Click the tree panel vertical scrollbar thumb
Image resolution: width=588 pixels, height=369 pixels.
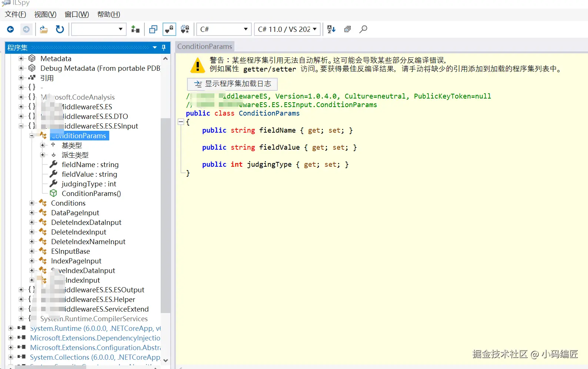[166, 215]
